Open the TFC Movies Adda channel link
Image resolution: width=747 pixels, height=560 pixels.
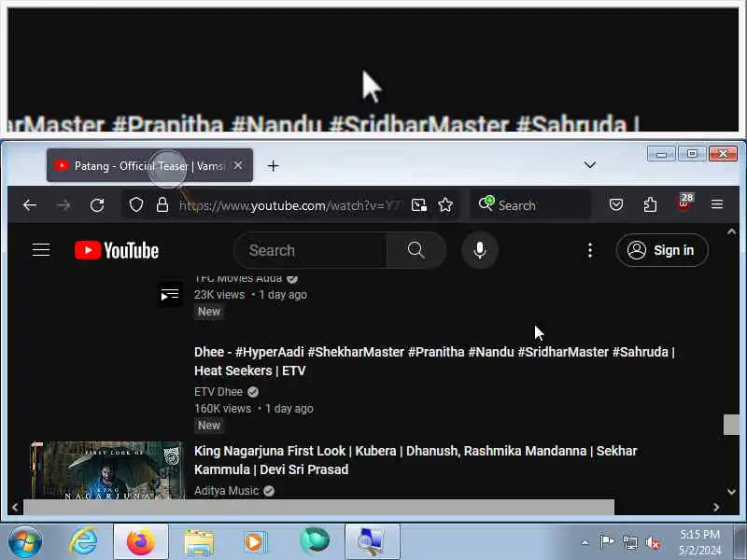point(238,278)
